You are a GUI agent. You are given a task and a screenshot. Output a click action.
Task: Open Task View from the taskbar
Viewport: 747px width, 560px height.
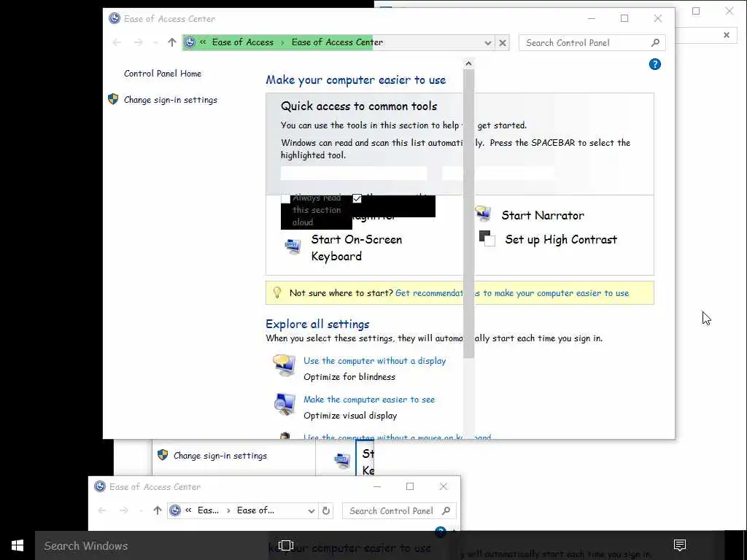click(285, 545)
